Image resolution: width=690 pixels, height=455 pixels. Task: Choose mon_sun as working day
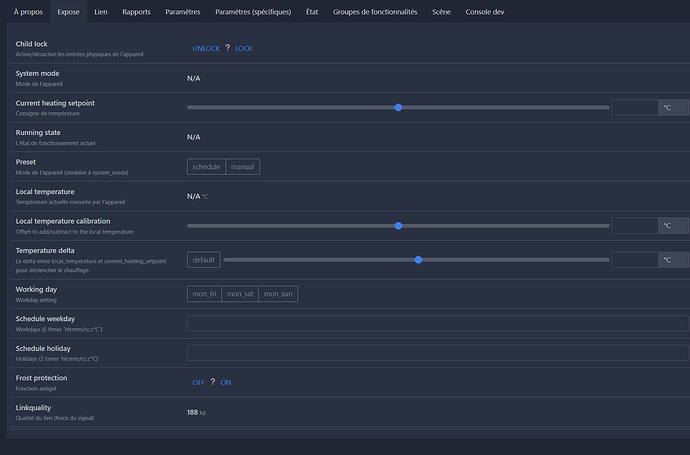[x=278, y=294]
